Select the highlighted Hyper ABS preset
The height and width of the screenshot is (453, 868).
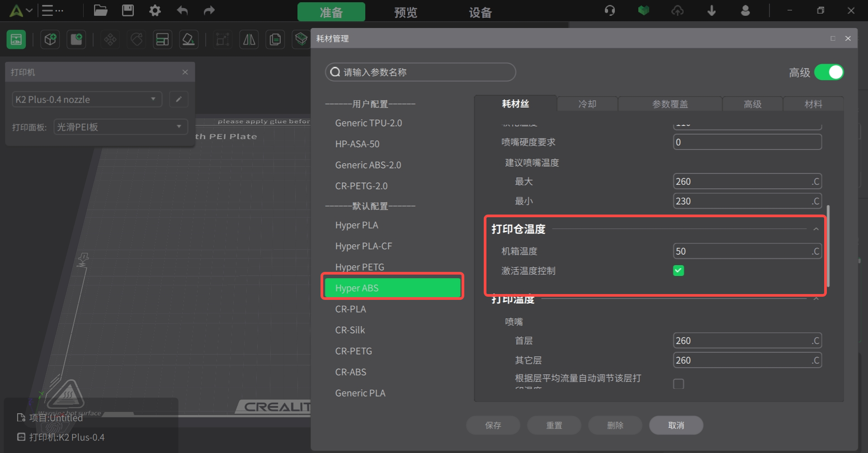click(x=392, y=288)
